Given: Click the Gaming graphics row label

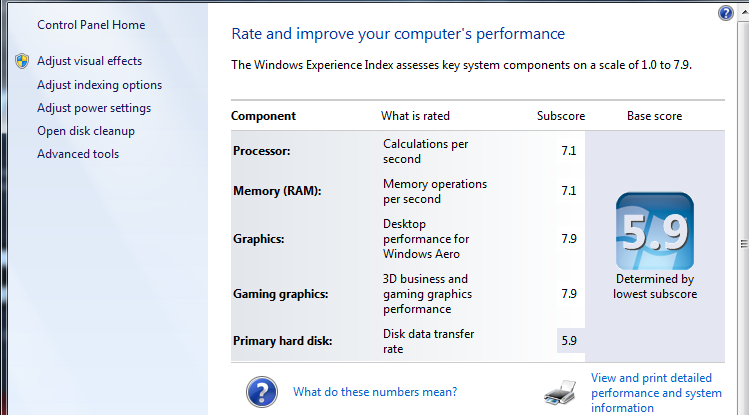Looking at the screenshot, I should [x=280, y=294].
